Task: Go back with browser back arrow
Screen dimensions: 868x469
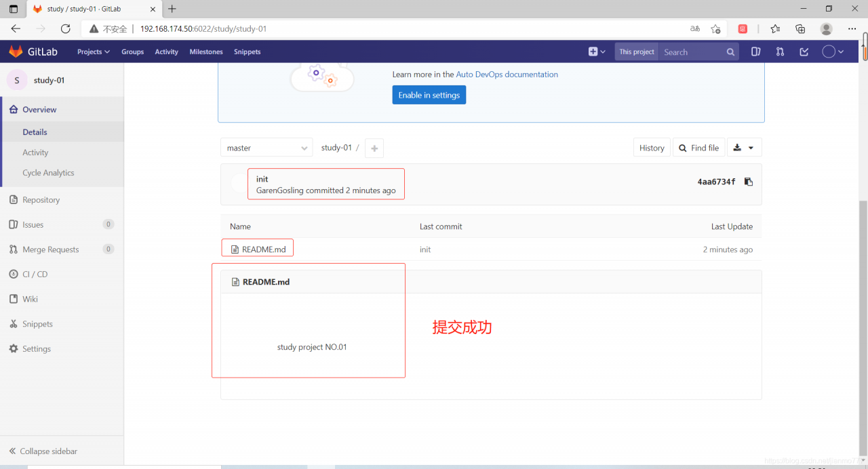Action: 16,28
